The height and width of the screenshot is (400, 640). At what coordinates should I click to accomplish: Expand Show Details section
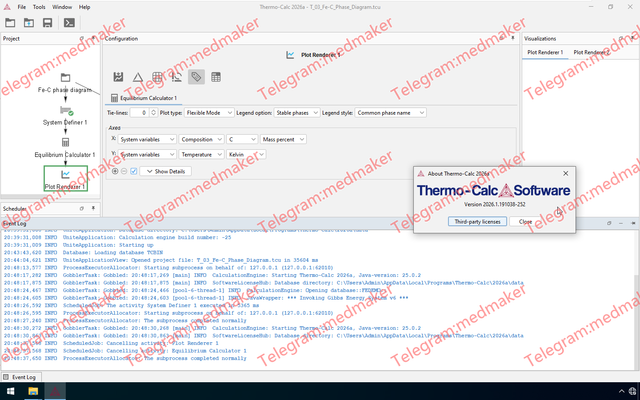165,171
